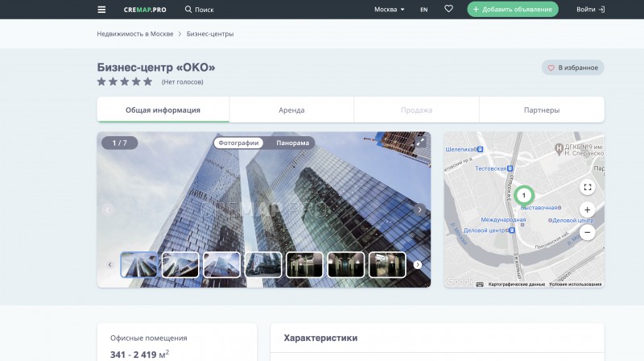Screen dimensions: 644x361
Task: Zoom out on the map
Action: point(588,232)
